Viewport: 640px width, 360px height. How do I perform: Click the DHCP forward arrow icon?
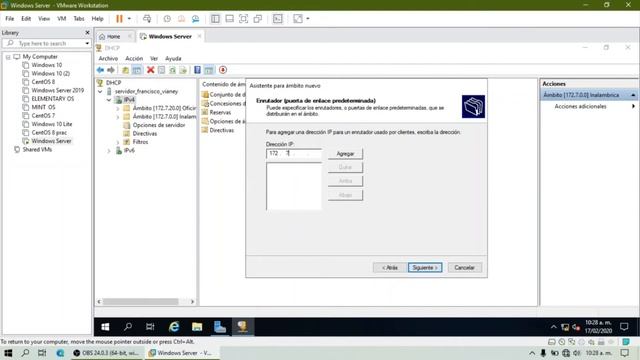111,70
